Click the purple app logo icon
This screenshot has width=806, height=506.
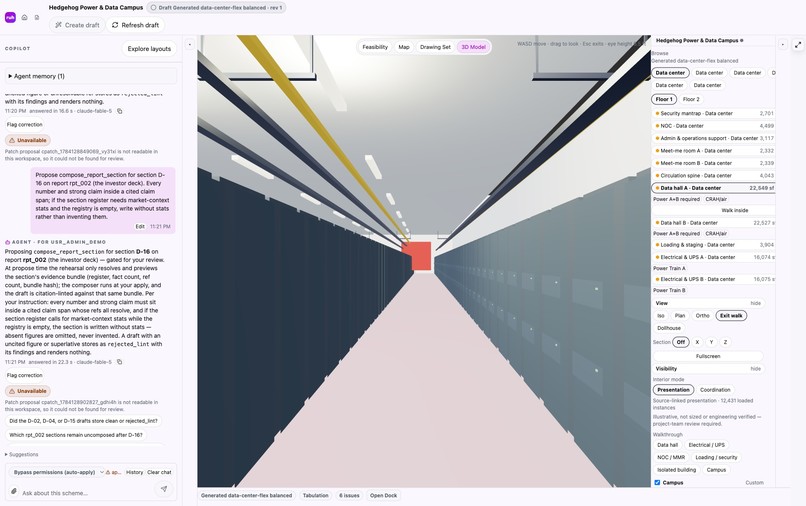point(10,17)
